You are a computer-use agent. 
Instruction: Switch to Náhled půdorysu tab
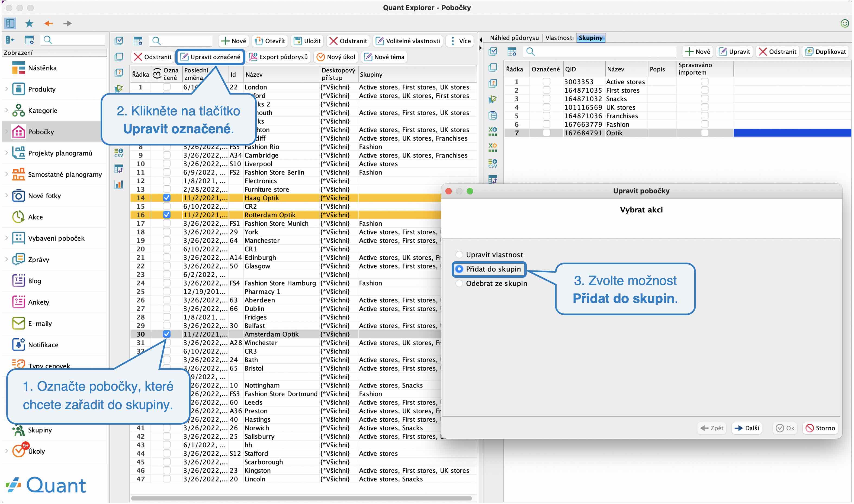[514, 38]
